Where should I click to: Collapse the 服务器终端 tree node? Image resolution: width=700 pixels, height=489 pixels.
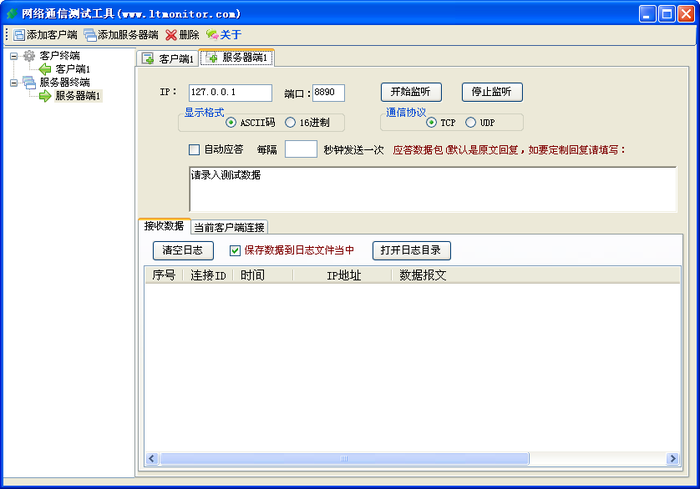(x=14, y=83)
